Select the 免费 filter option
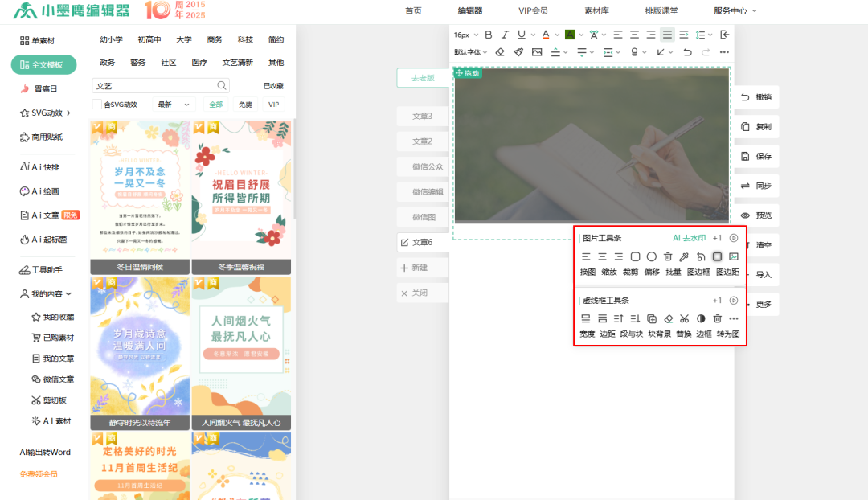 point(244,105)
